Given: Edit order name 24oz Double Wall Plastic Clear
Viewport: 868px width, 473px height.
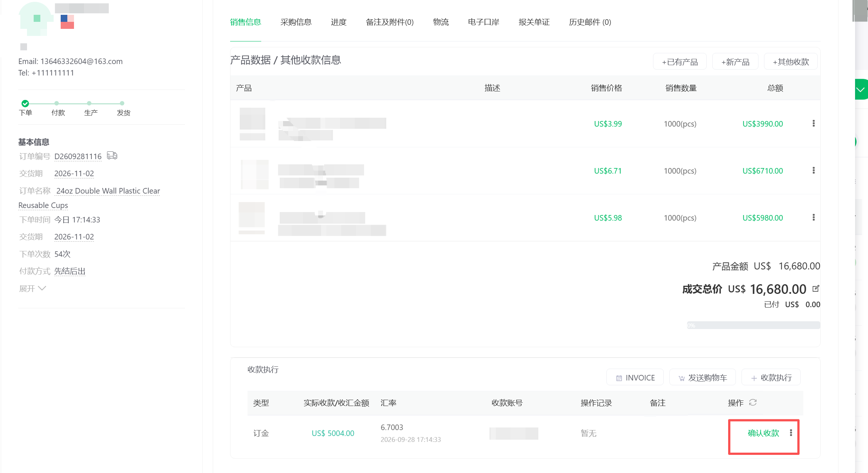Looking at the screenshot, I should 108,191.
